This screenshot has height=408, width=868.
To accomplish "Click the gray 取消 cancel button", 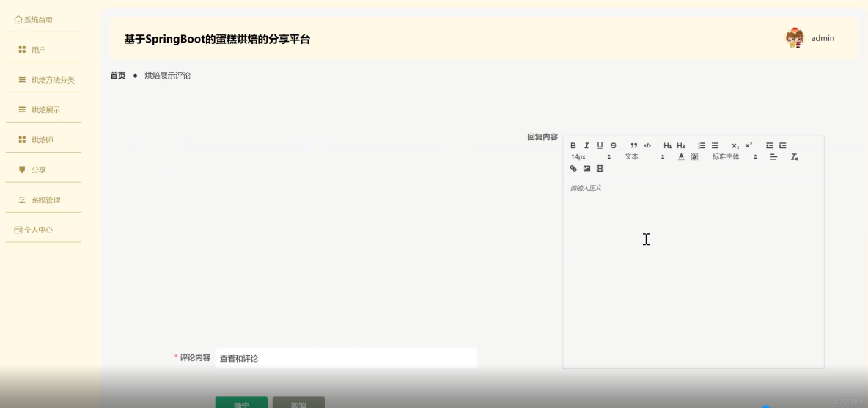I will (x=298, y=402).
